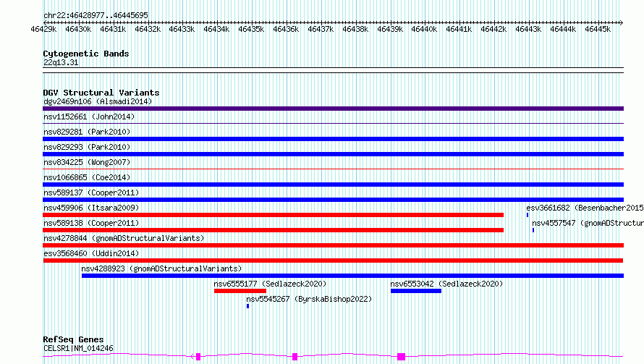This screenshot has width=644, height=364.
Task: Select the nsv829281 (Park2010) blue bar
Action: 333,139
